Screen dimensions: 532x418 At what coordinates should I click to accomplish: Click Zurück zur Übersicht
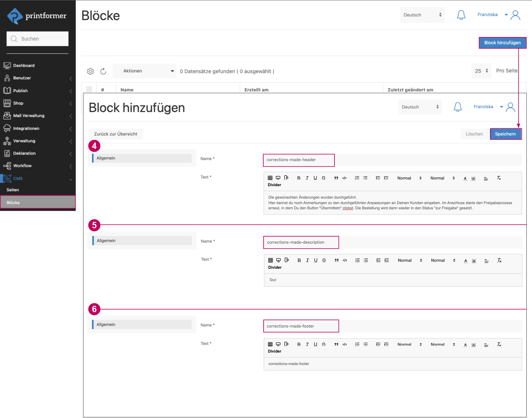[x=116, y=134]
